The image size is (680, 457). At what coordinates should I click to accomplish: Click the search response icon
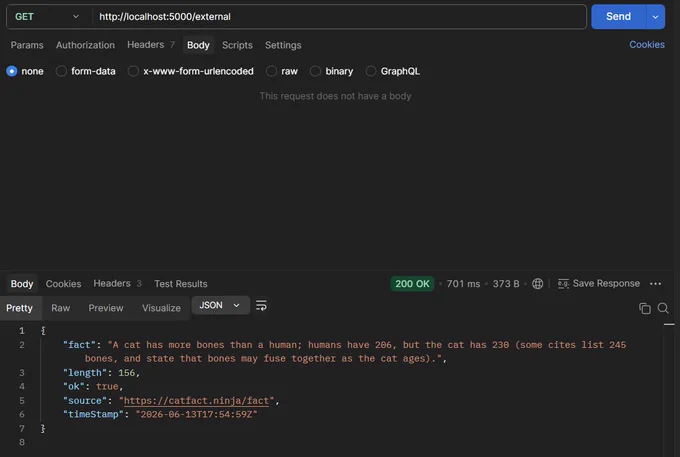(663, 308)
